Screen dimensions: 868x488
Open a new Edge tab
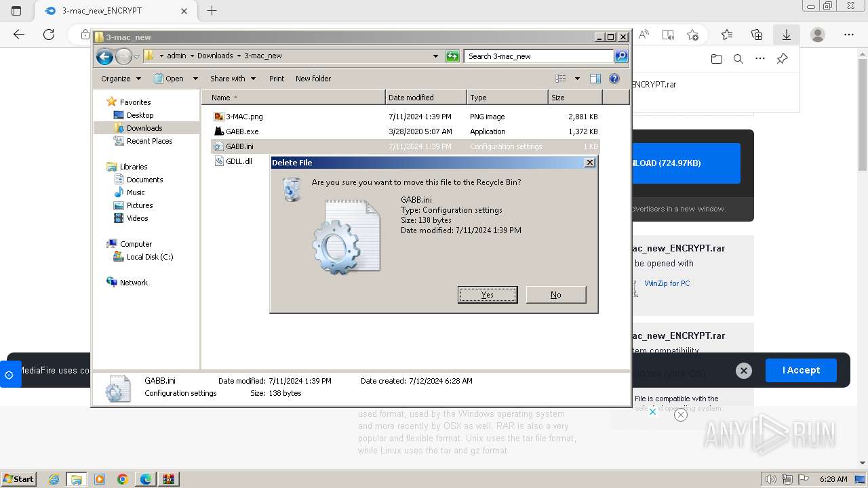[212, 11]
